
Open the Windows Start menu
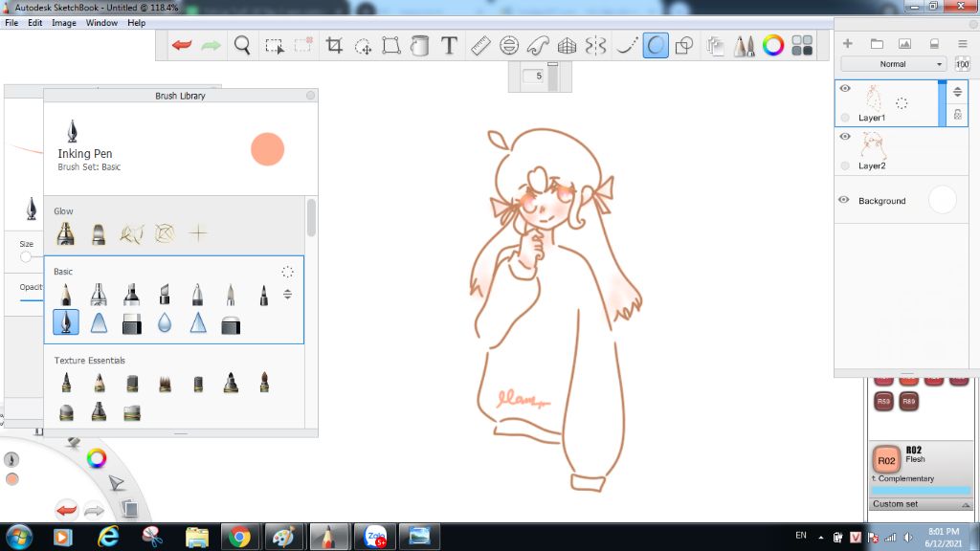tap(18, 537)
